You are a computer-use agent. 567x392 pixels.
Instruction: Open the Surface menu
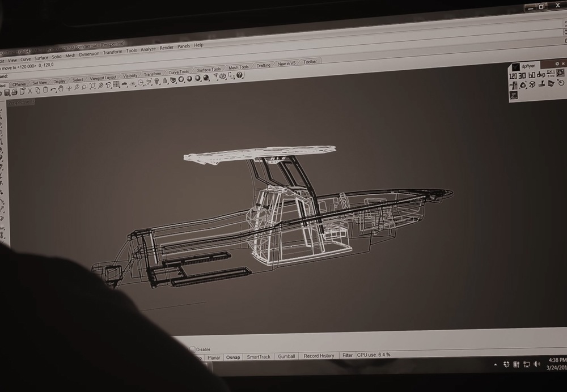(41, 58)
